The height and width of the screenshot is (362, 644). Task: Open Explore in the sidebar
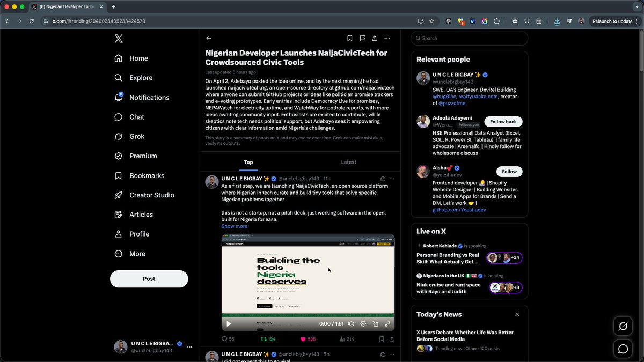(134, 78)
